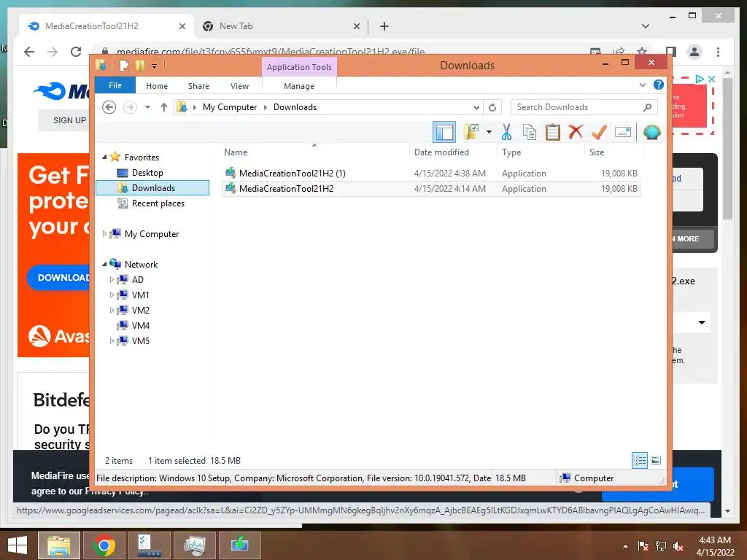
Task: Go back in the Chrome browser
Action: point(29,52)
